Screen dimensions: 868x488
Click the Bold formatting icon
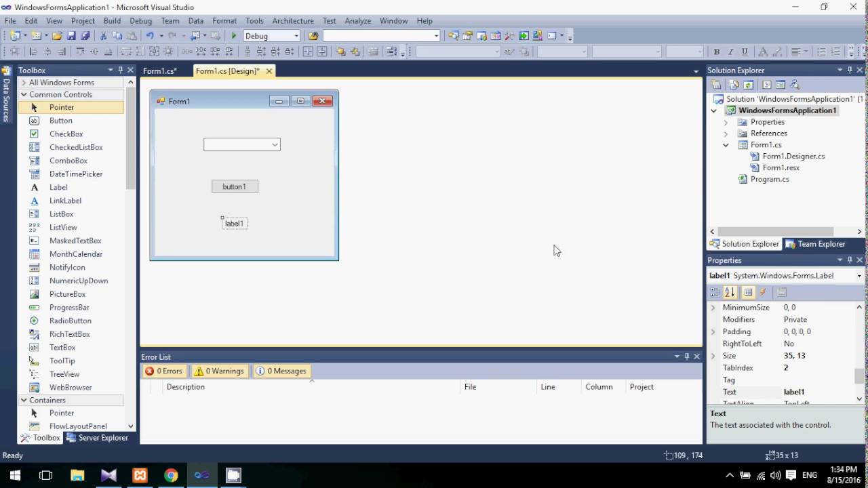[x=716, y=52]
